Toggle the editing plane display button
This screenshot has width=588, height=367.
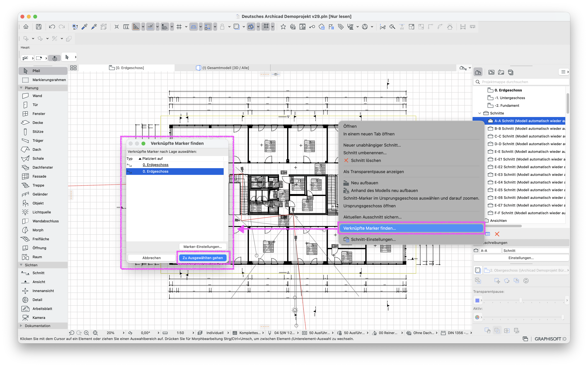193,27
